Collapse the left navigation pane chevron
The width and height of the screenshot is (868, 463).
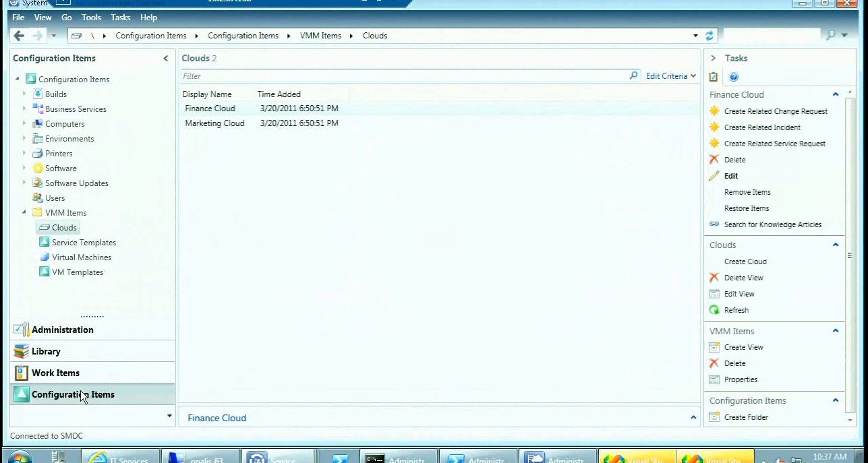click(x=166, y=59)
